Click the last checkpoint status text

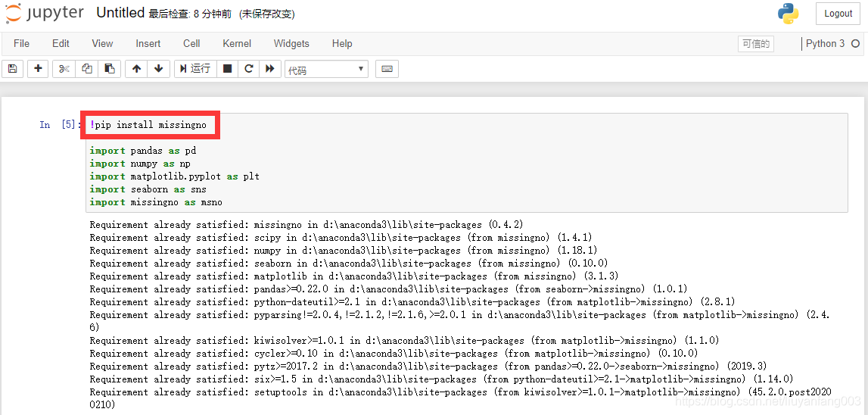point(191,14)
